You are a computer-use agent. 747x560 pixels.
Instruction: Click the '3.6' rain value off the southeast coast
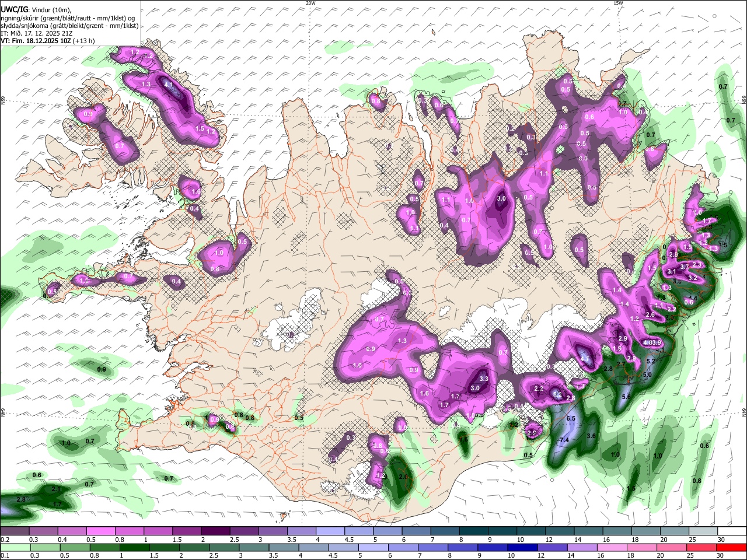(591, 436)
